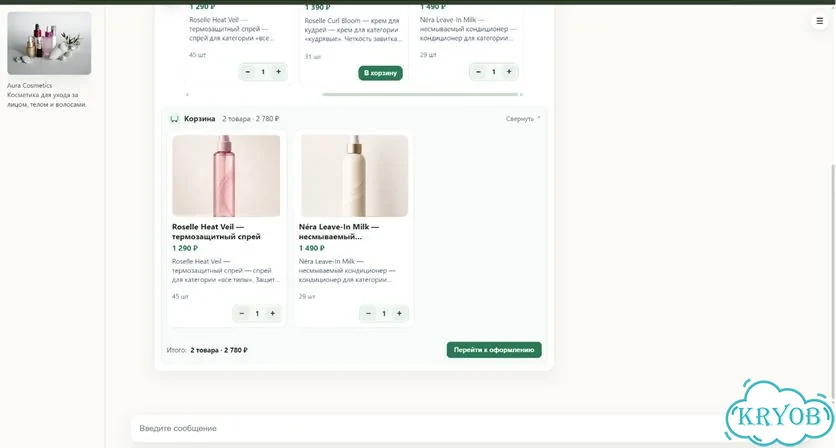Click the Итого total 2 товара · 2 780 ₽
836x448 pixels.
219,350
